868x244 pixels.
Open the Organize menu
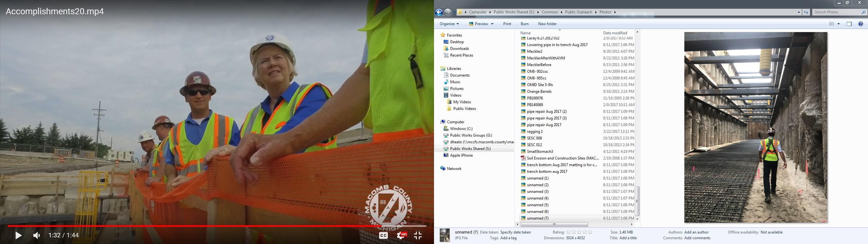click(449, 24)
